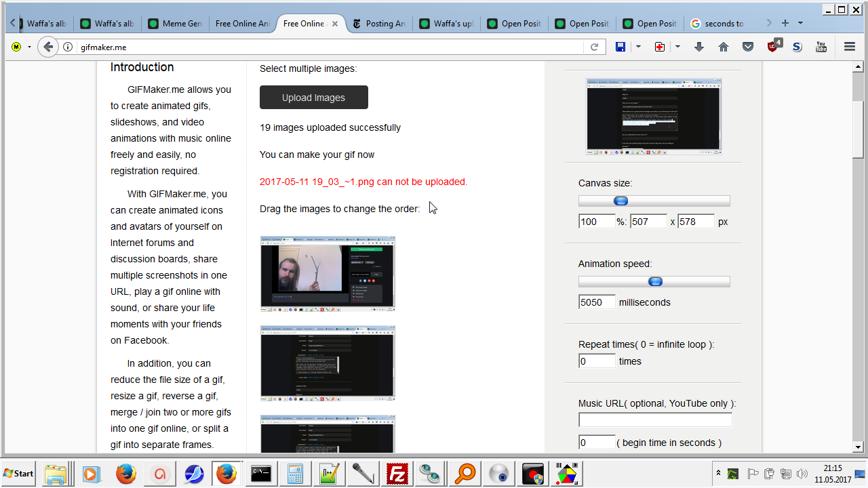Click the YouTube toolbar icon
The height and width of the screenshot is (488, 868).
[x=821, y=47]
